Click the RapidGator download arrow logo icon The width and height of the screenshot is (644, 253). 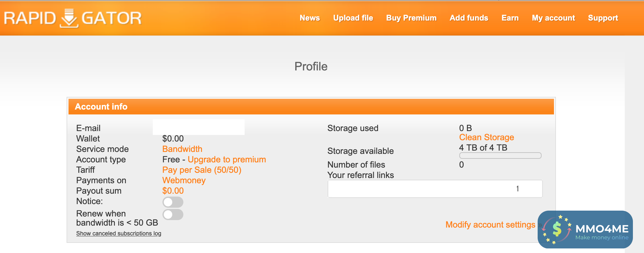pos(69,18)
